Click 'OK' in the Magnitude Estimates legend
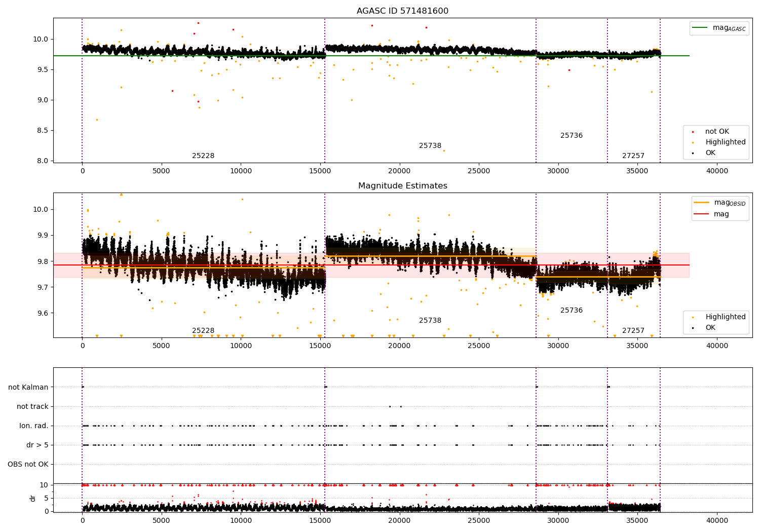760x532 pixels. 710,328
